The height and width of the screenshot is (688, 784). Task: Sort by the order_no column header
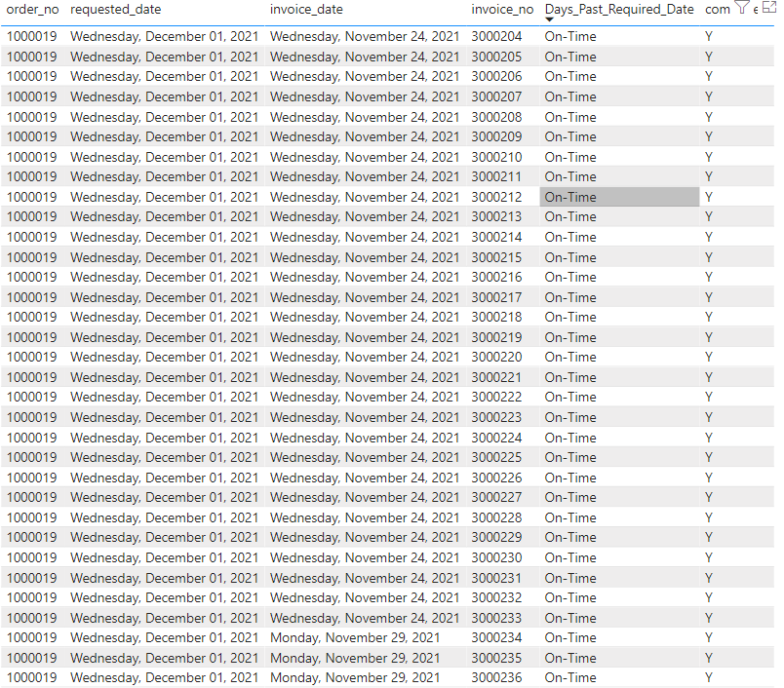32,10
